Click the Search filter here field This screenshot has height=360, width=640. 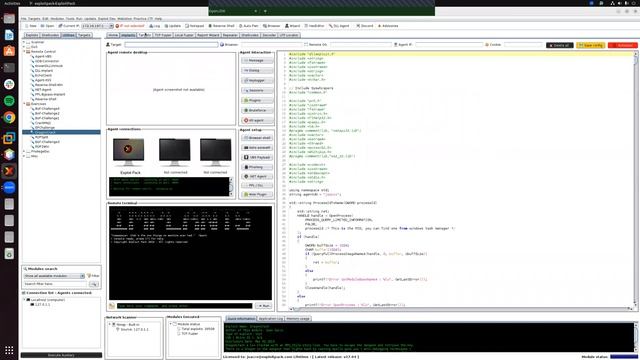pyautogui.click(x=55, y=284)
